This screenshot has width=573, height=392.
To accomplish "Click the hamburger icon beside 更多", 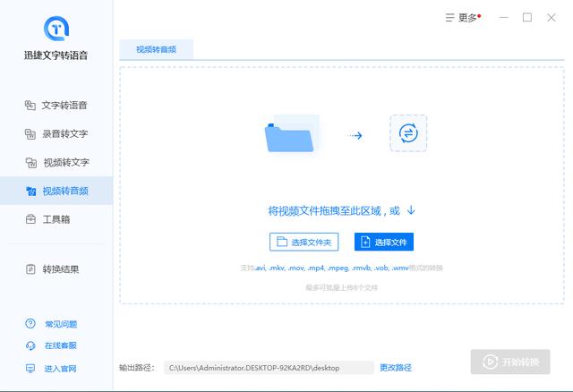I will pyautogui.click(x=449, y=18).
